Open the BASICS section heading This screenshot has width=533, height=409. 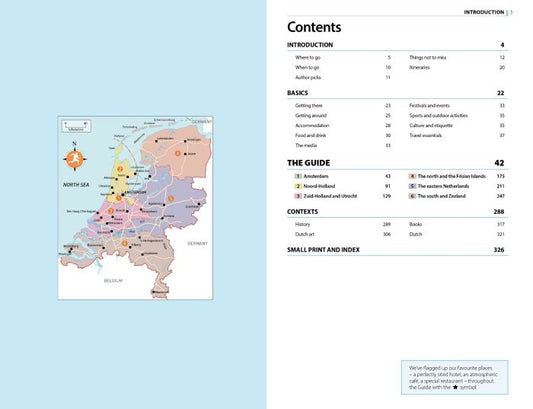click(297, 93)
